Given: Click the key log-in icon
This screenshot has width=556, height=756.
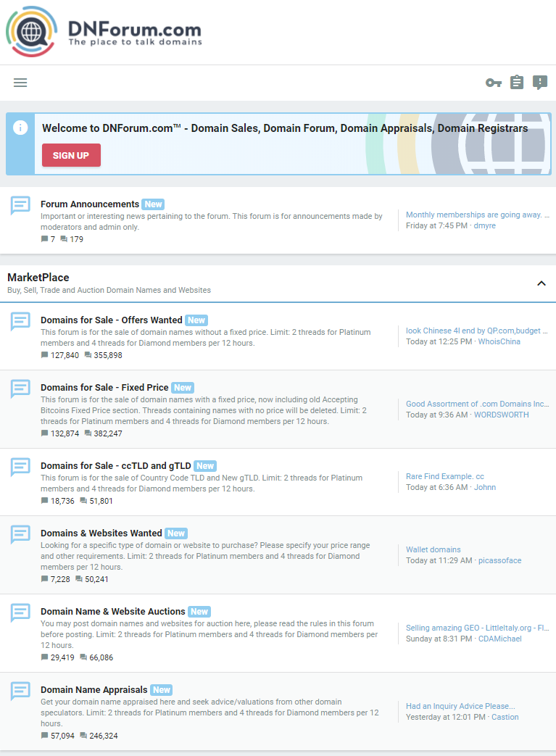Looking at the screenshot, I should [494, 83].
